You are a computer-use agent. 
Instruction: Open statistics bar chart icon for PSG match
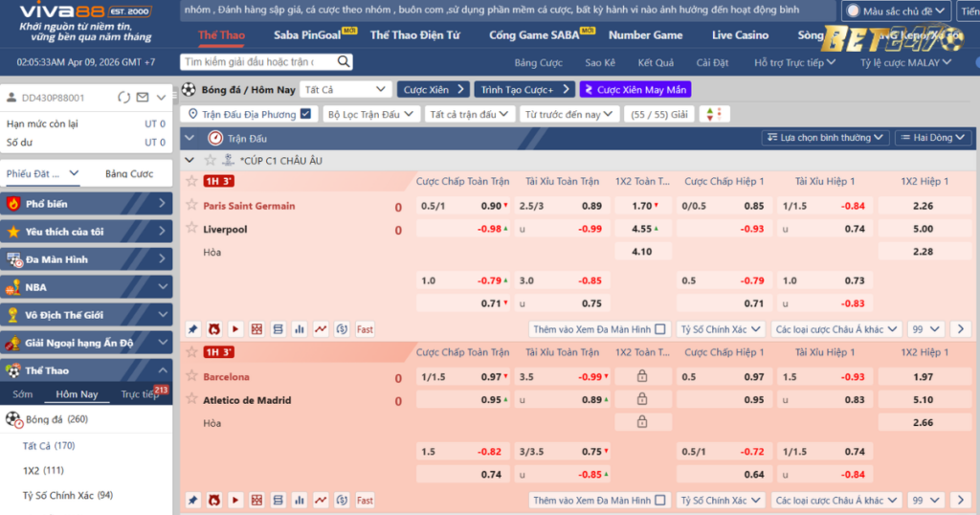[x=300, y=329]
